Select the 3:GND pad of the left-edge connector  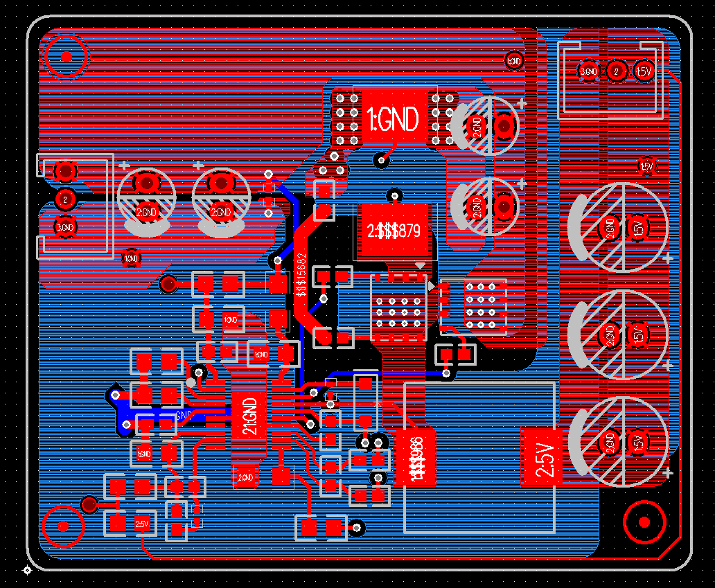(65, 227)
